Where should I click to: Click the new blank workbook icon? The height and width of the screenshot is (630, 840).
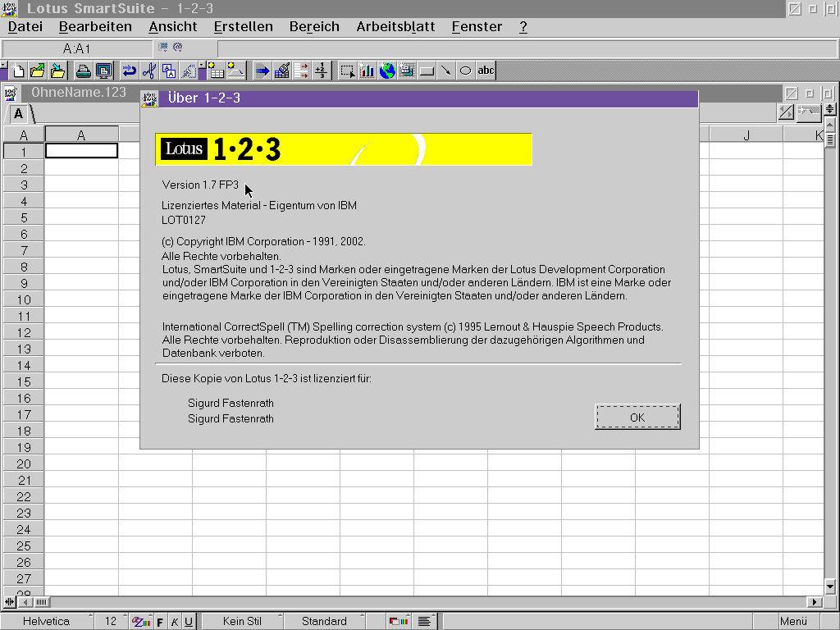pos(18,71)
